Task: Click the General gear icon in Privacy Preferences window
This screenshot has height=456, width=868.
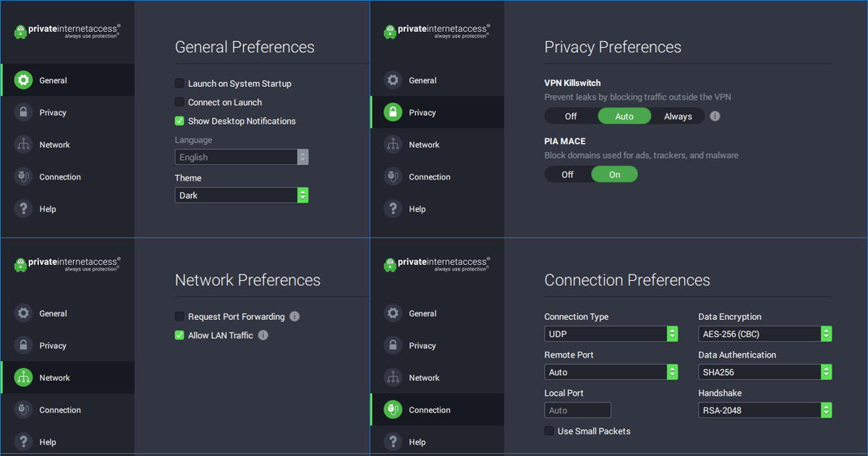Action: tap(393, 80)
